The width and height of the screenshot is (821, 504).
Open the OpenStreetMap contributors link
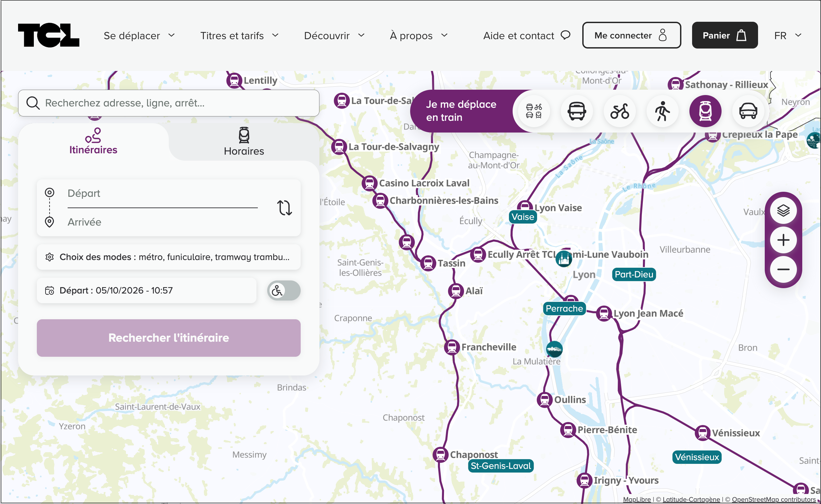pyautogui.click(x=774, y=499)
